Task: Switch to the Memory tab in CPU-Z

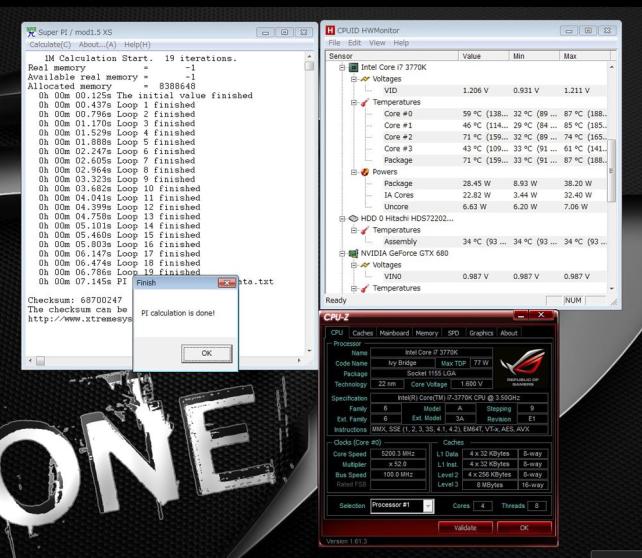Action: 427,333
